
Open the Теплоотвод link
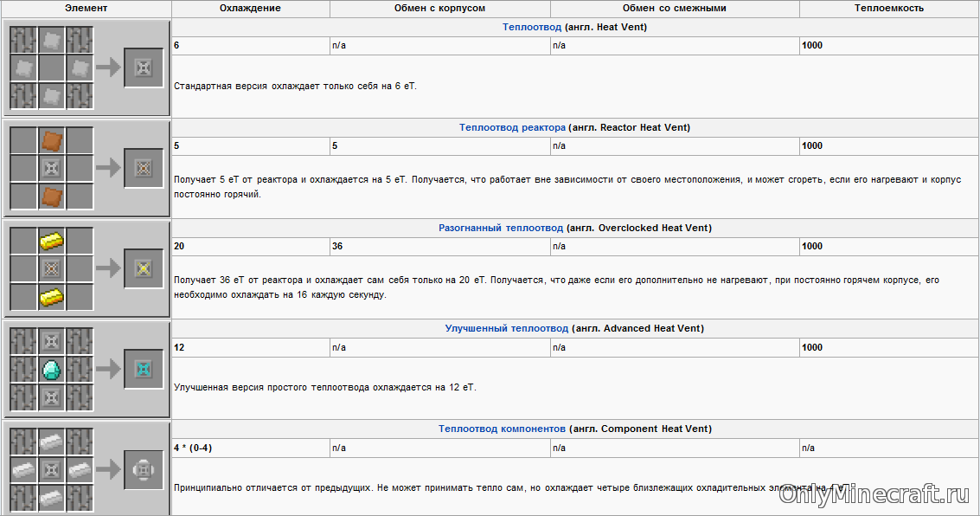[x=531, y=27]
